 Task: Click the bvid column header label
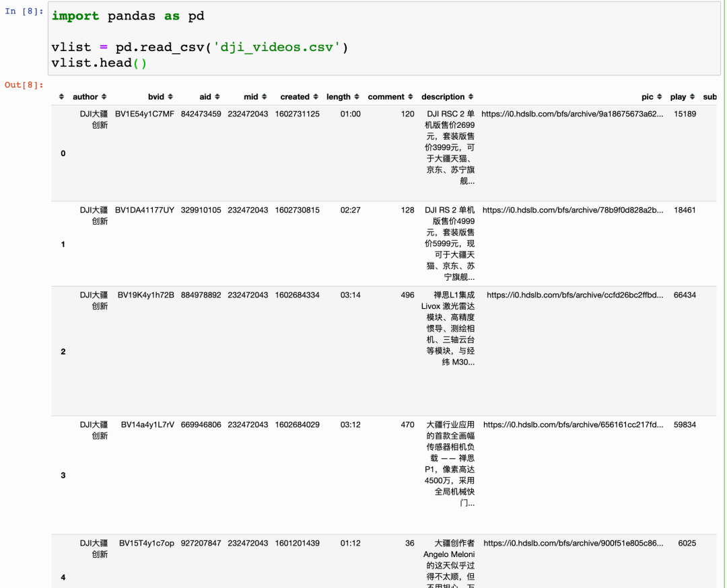156,97
